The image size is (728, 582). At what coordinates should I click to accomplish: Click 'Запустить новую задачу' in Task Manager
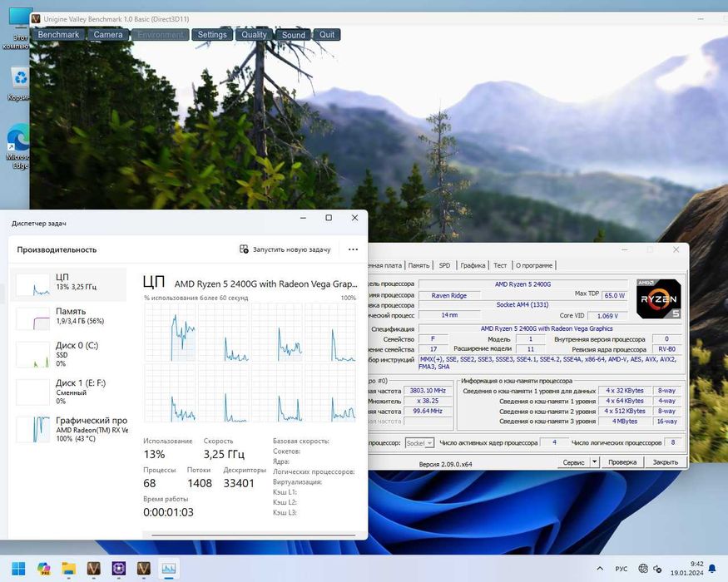point(285,249)
